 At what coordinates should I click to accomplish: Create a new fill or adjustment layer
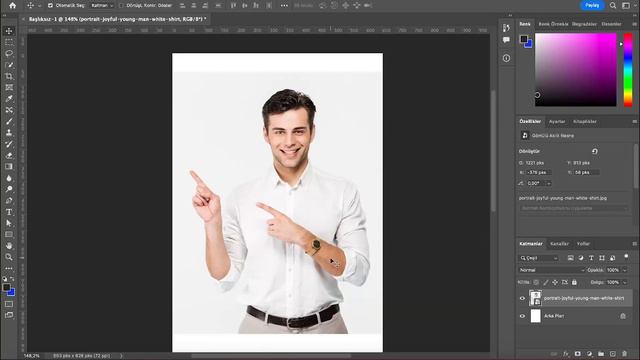click(589, 354)
